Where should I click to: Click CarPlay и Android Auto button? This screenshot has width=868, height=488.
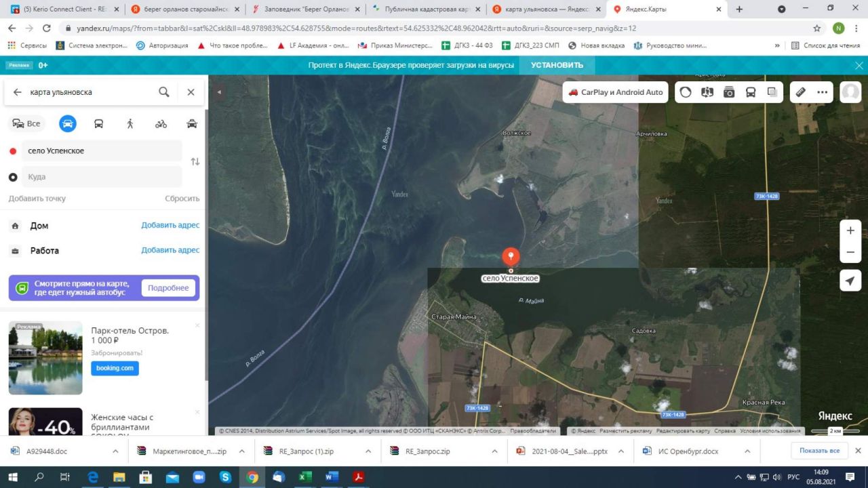click(x=615, y=92)
